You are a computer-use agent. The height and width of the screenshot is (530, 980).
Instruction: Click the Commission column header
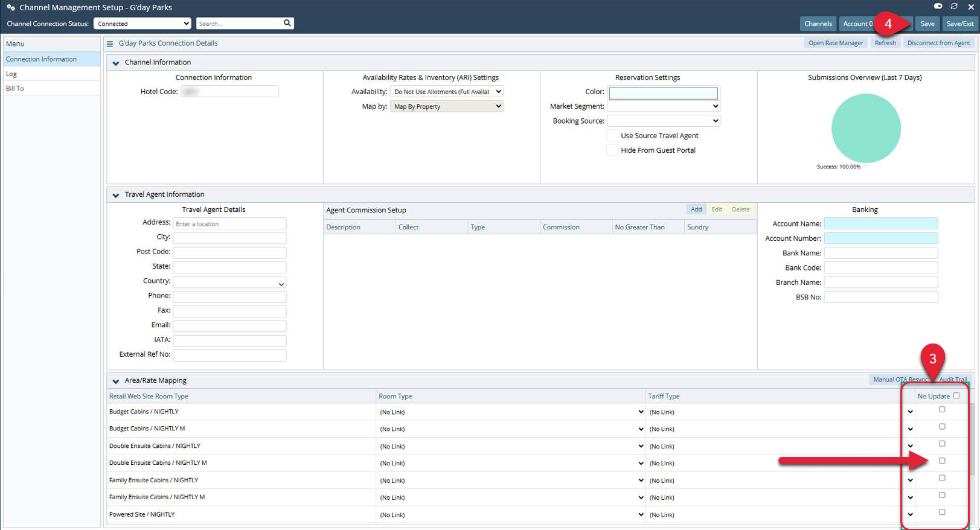[575, 227]
